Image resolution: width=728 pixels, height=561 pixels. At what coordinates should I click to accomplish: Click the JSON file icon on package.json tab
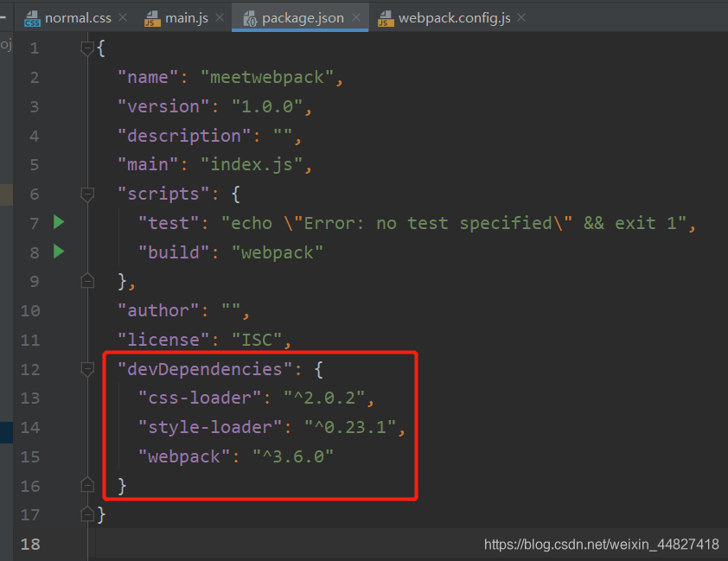pos(250,18)
